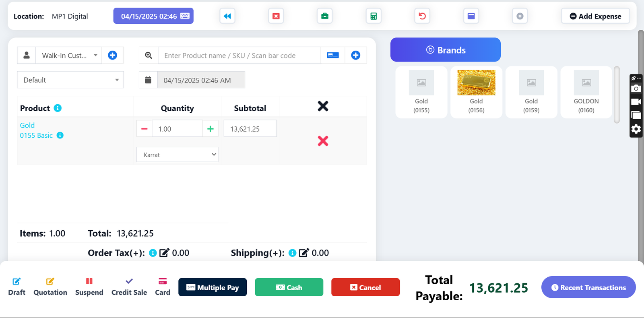Image resolution: width=644 pixels, height=318 pixels.
Task: Edit Shipping charges pencil icon
Action: (x=304, y=253)
